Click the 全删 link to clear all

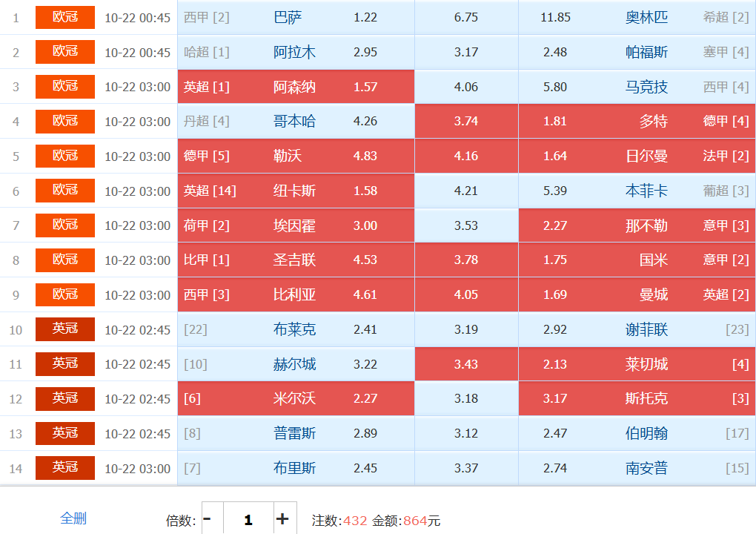pyautogui.click(x=73, y=518)
